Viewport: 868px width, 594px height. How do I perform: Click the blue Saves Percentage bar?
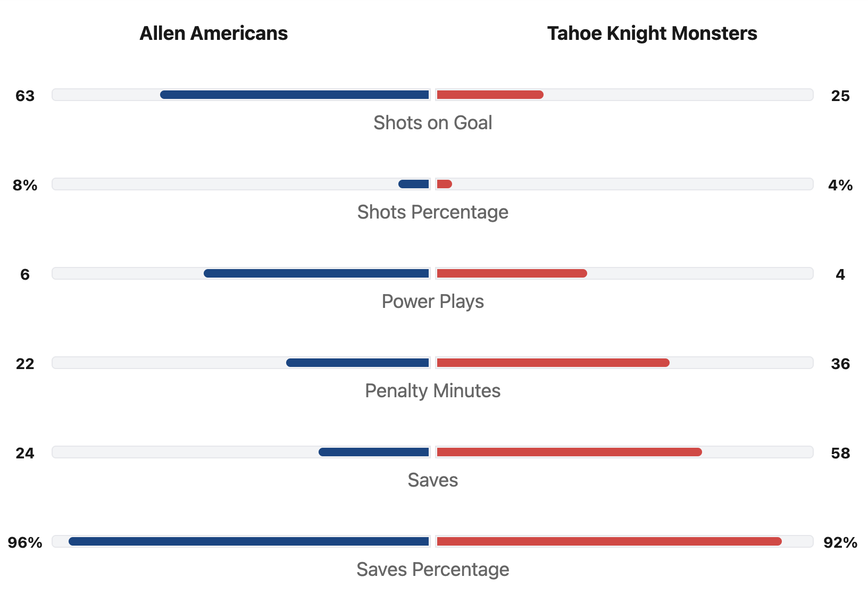click(249, 541)
